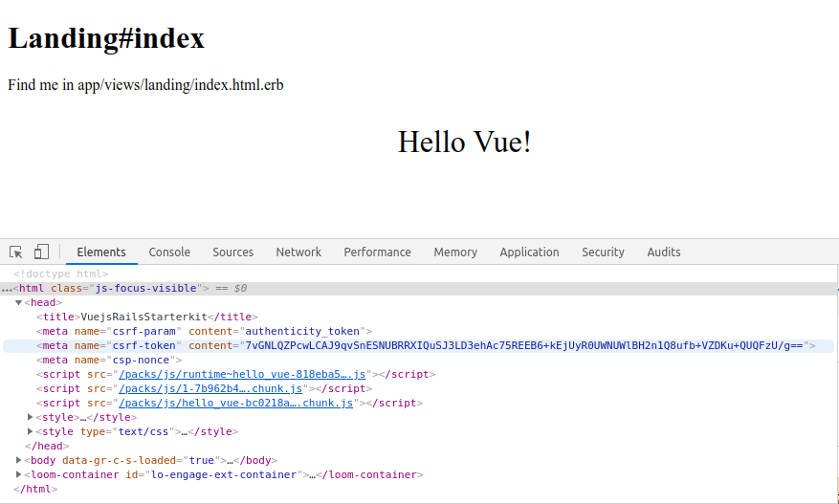Expand the first style element
This screenshot has height=504, width=839.
(30, 417)
